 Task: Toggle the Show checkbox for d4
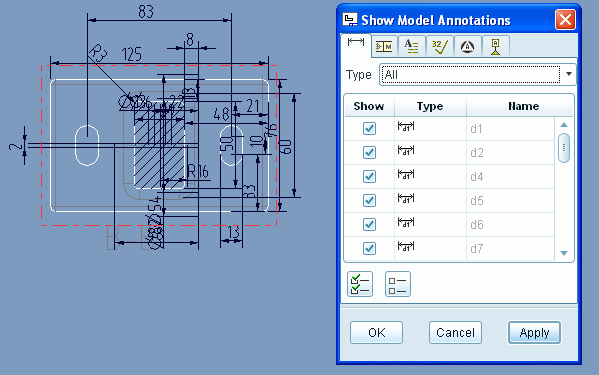pos(369,177)
